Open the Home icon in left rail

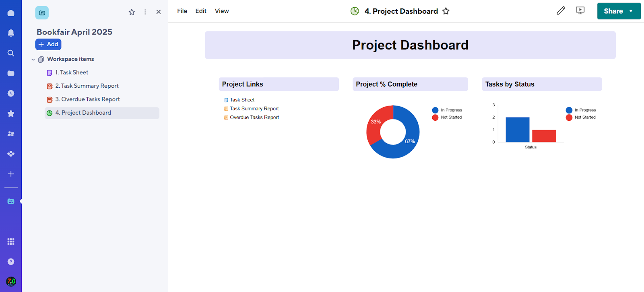pos(11,13)
